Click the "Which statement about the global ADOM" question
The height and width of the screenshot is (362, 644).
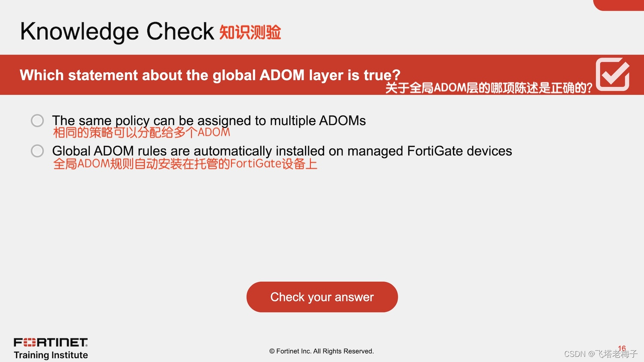coord(210,75)
